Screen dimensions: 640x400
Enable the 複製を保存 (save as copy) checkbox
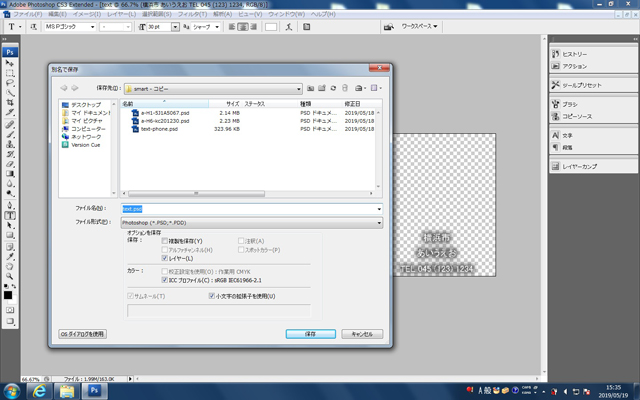[165, 241]
